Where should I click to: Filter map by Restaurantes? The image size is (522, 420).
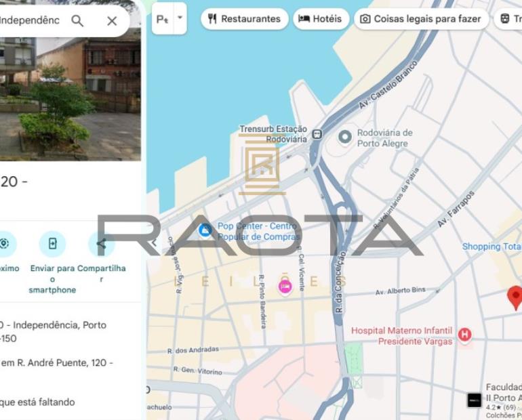pos(245,19)
